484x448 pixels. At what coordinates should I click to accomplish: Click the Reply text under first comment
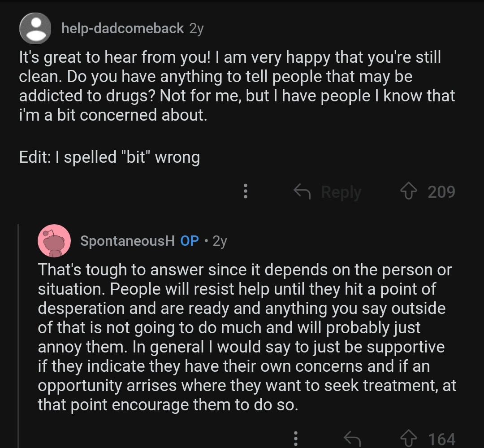tap(341, 192)
